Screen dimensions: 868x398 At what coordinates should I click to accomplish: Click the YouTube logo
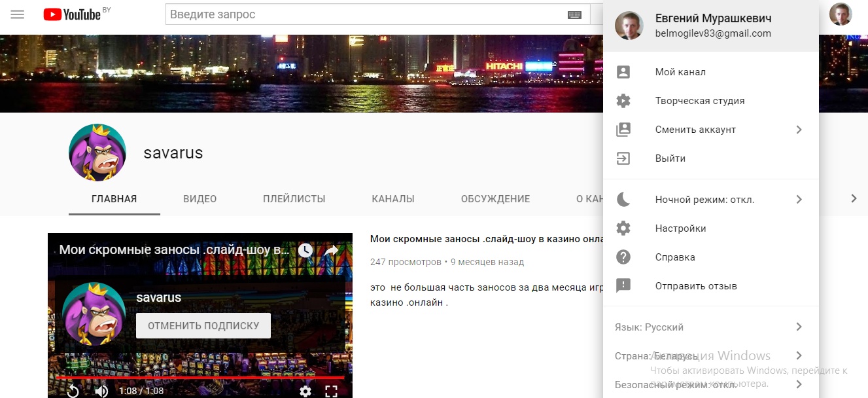point(72,14)
